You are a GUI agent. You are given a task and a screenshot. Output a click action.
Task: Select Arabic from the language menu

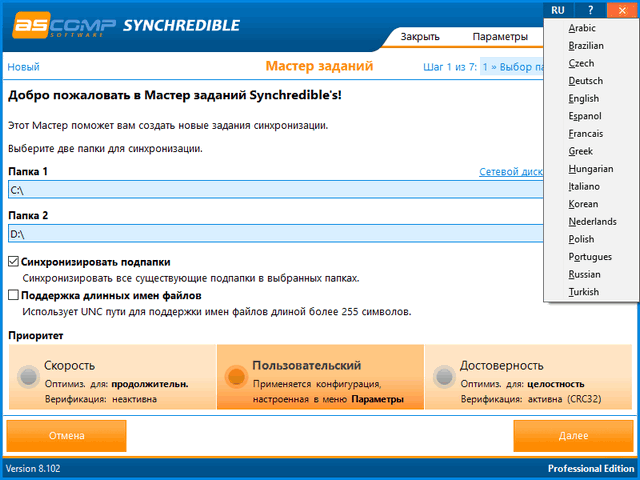591,28
